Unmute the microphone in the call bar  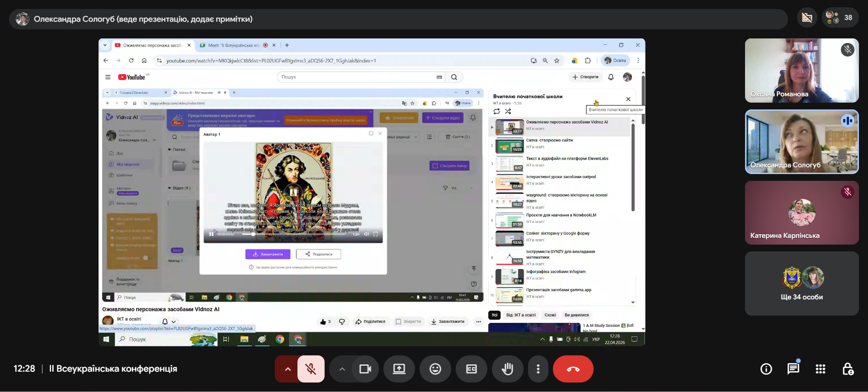point(311,369)
